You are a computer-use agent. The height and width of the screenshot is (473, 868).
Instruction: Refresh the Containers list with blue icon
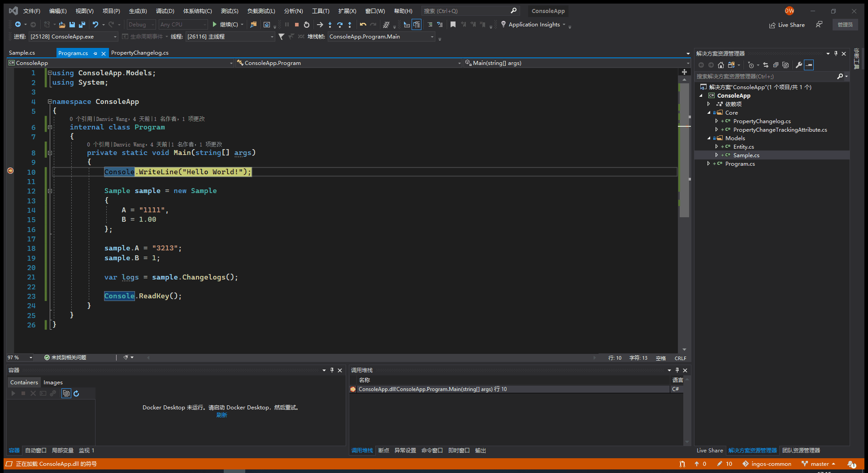pyautogui.click(x=76, y=393)
